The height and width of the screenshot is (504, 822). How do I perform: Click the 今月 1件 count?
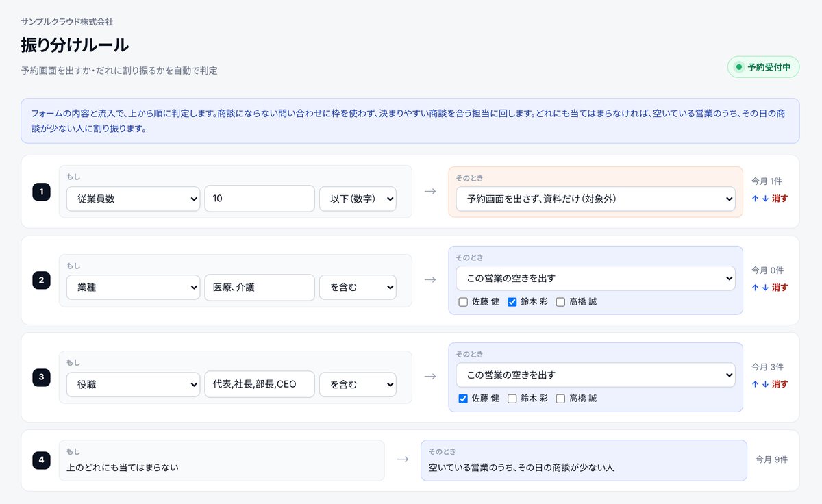coord(767,181)
